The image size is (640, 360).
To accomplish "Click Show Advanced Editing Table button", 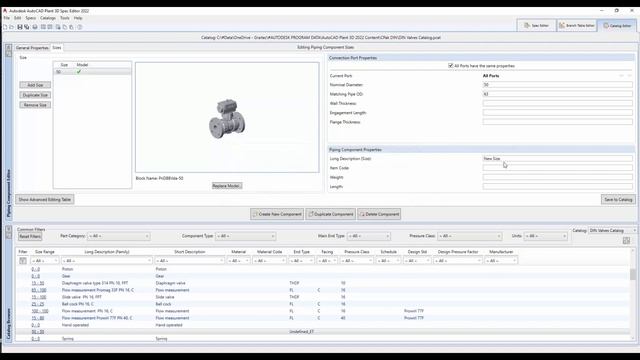I will coord(44,200).
